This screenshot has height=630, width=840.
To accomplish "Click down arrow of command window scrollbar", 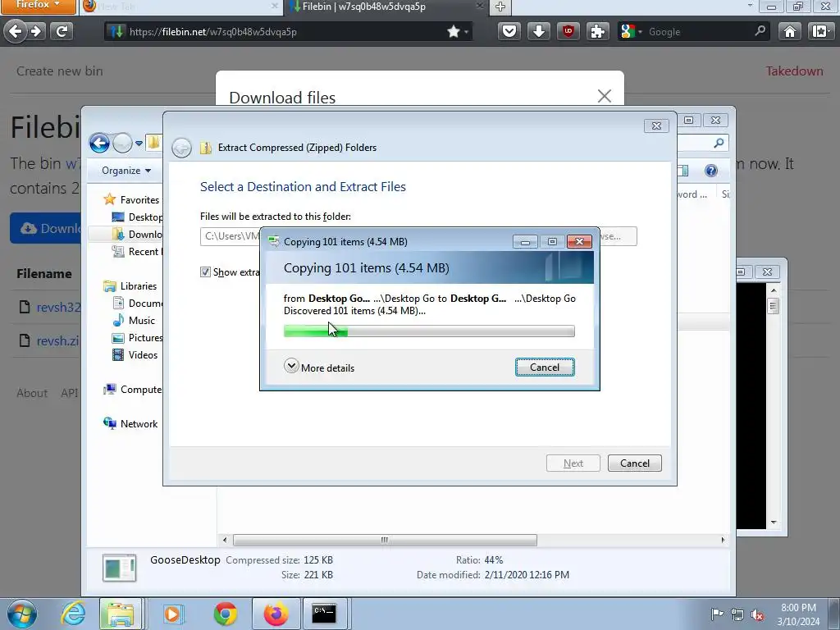I will pyautogui.click(x=773, y=522).
